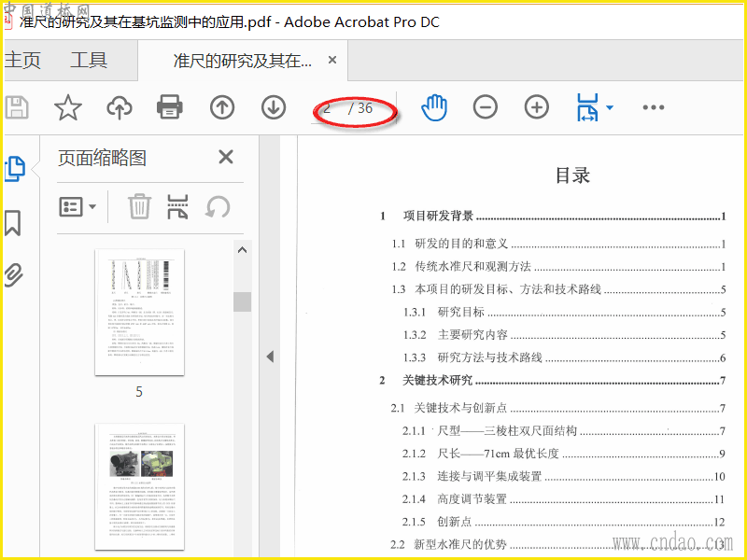The image size is (747, 560).
Task: Open attachments paperclip panel
Action: point(14,274)
